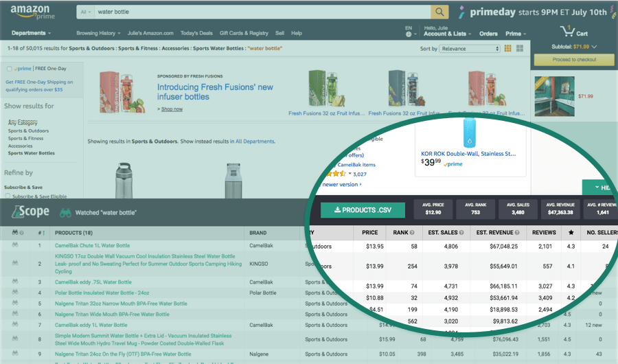Open cart item bathroom thumbnail
Screen dimensions: 618x364
[554, 96]
